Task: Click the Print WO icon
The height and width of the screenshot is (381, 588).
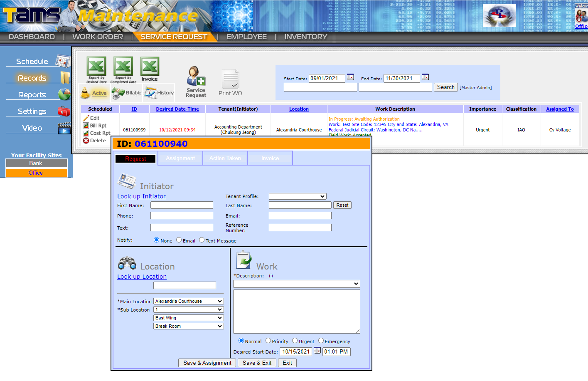Action: click(230, 79)
